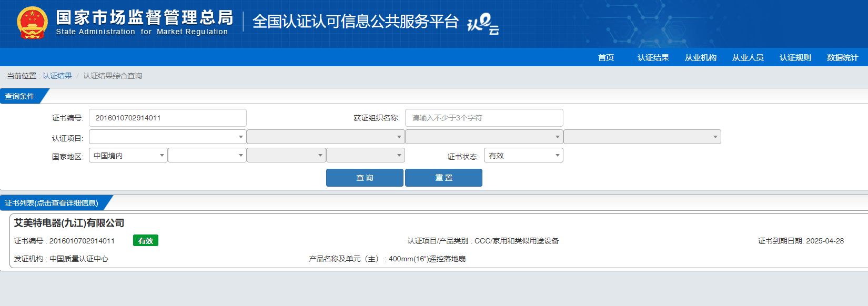The image size is (868, 306).
Task: Expand the first 认证项目 dropdown
Action: tap(168, 137)
